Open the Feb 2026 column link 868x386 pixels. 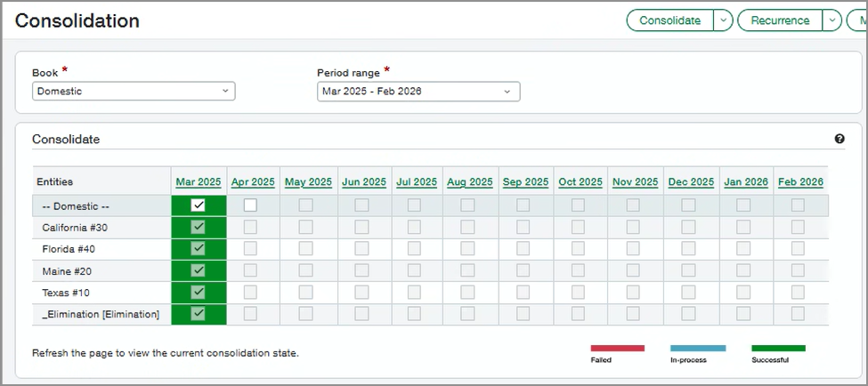pos(800,181)
